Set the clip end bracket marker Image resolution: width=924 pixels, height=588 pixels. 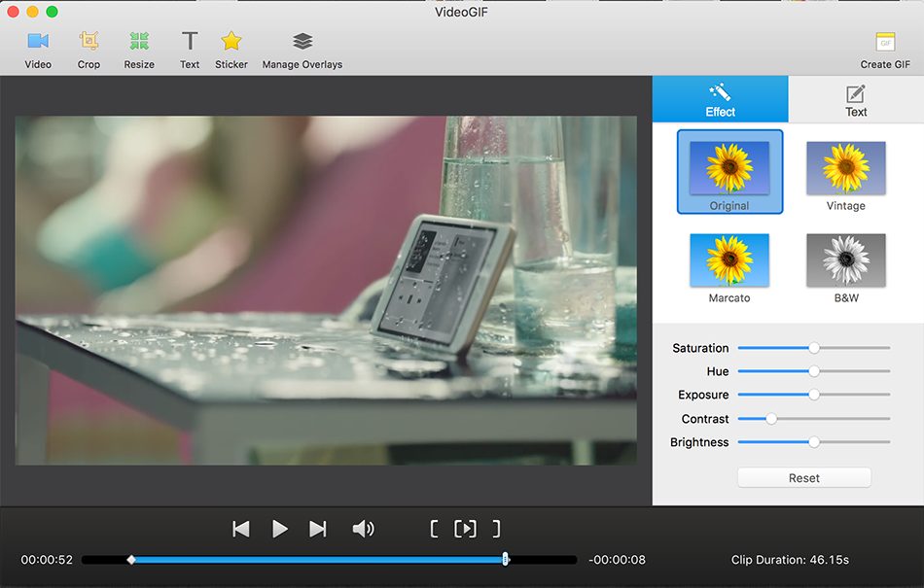pos(496,529)
